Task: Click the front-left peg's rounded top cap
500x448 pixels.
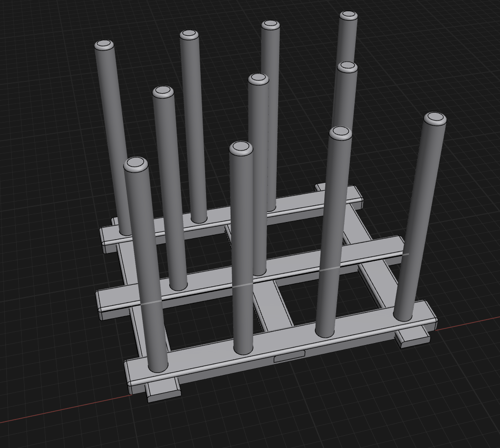Action: coord(135,164)
